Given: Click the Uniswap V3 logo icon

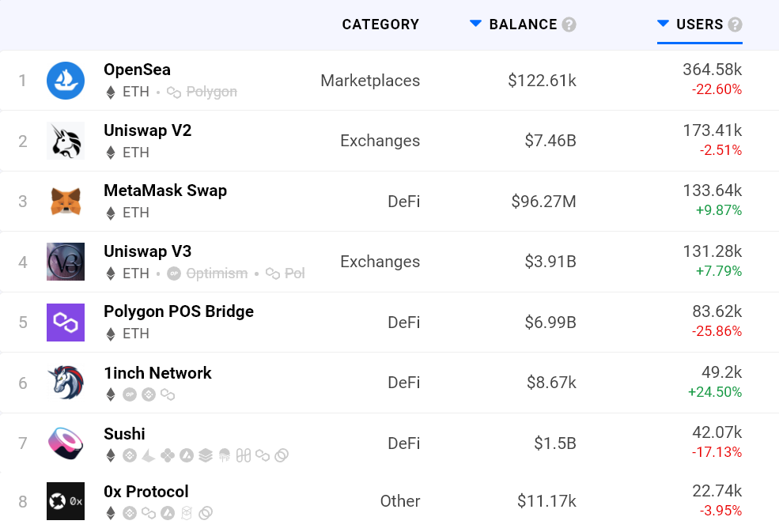Looking at the screenshot, I should coord(66,262).
